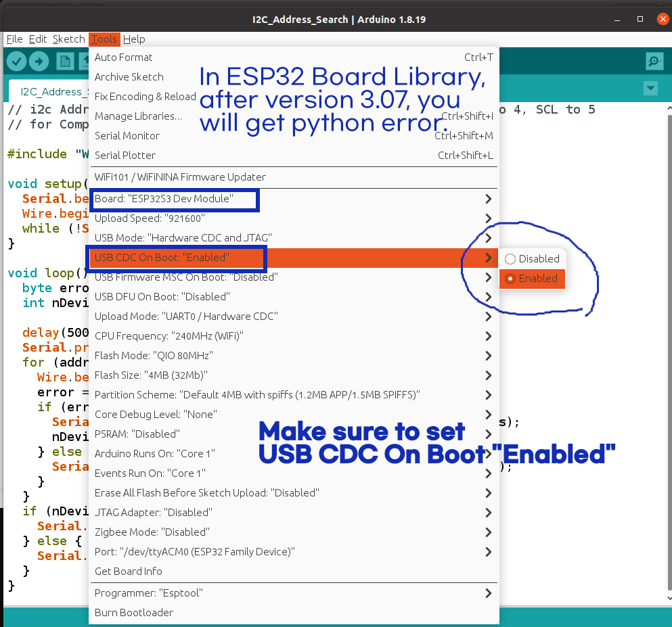Expand the Core Debug Level submenu
Image resolution: width=672 pixels, height=627 pixels.
coord(294,415)
